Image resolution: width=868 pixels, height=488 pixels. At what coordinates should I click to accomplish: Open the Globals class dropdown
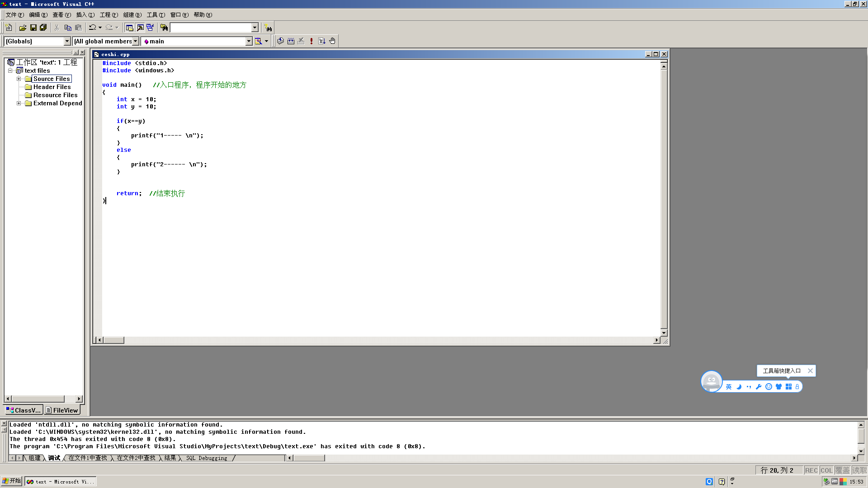[x=67, y=41]
